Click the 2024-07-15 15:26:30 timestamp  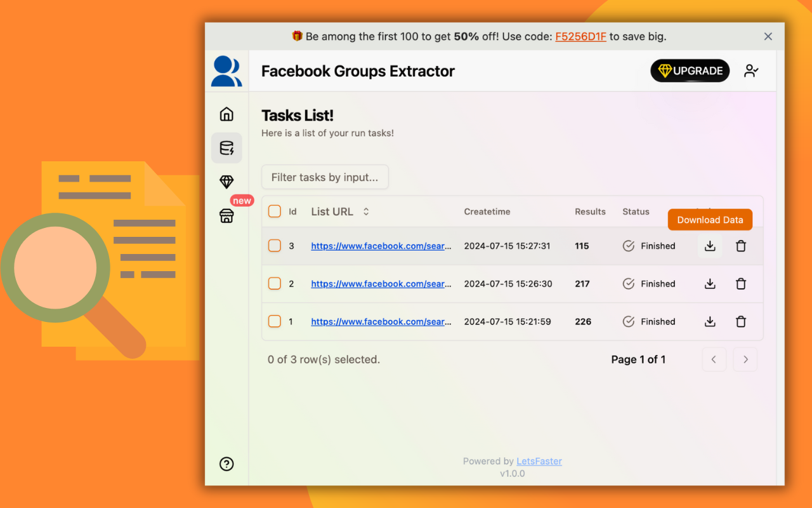508,284
